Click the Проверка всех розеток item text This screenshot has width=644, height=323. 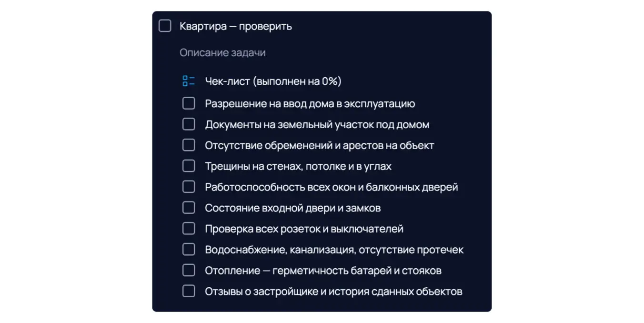[x=304, y=229]
